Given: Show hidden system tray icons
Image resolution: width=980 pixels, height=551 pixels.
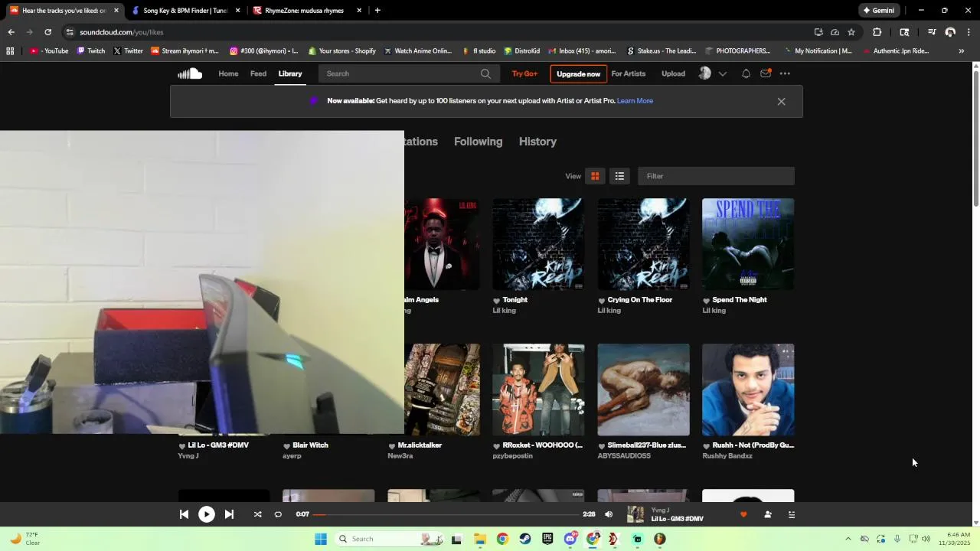Looking at the screenshot, I should [848, 539].
